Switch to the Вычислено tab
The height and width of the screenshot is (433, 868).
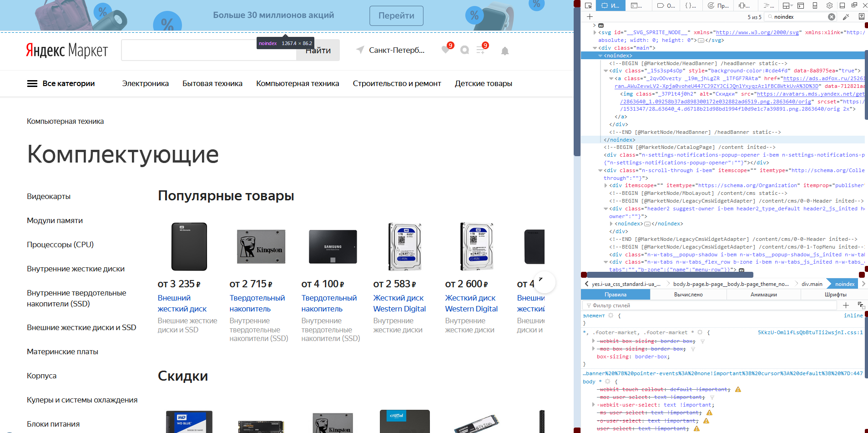tap(688, 295)
